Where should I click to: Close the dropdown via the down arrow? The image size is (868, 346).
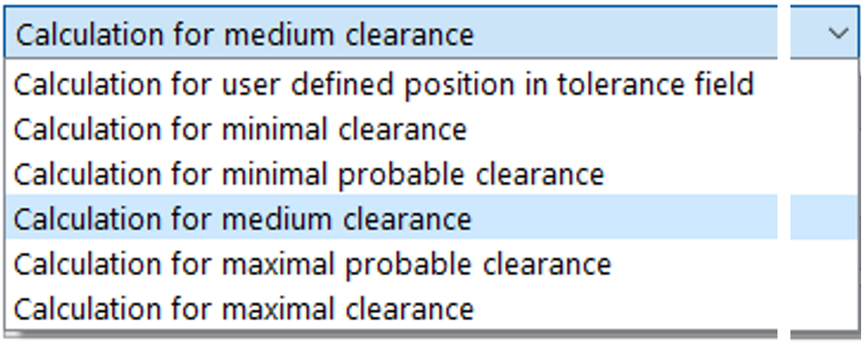tap(837, 34)
